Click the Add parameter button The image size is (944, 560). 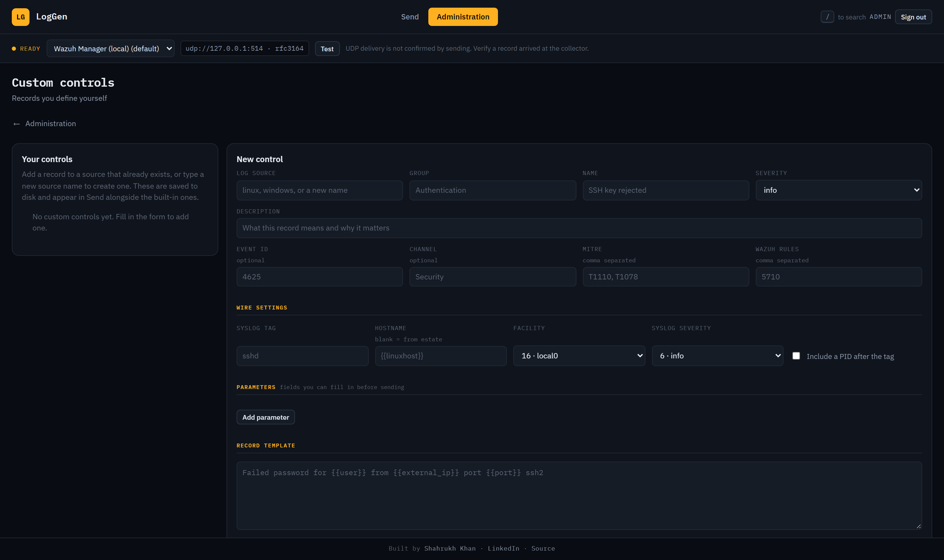[x=265, y=417]
